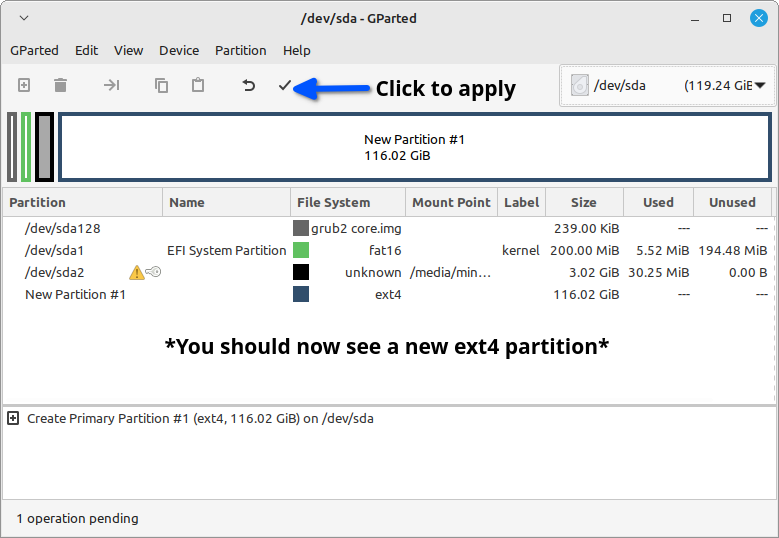779x538 pixels.
Task: Click the Copy partition toolbar icon
Action: click(161, 85)
